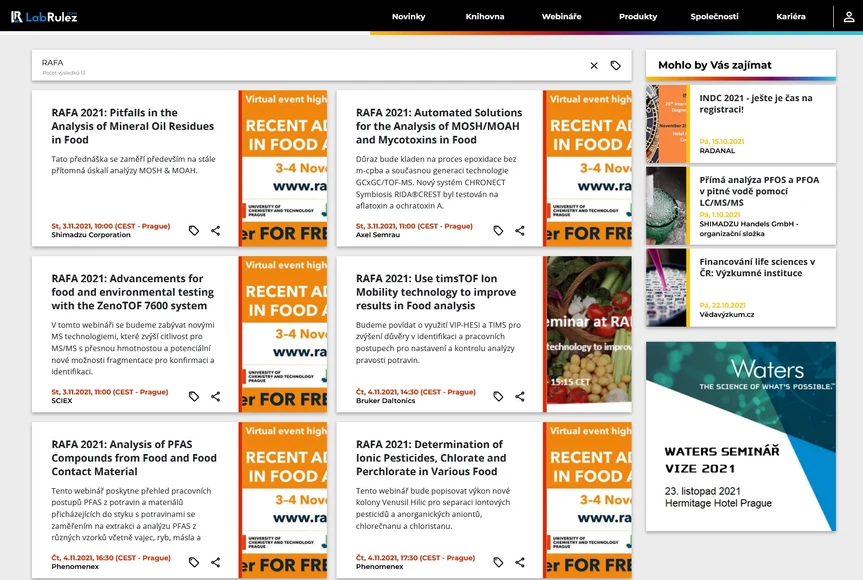
Task: Share the Pitfalls in Mineral Oil webinar
Action: click(216, 231)
